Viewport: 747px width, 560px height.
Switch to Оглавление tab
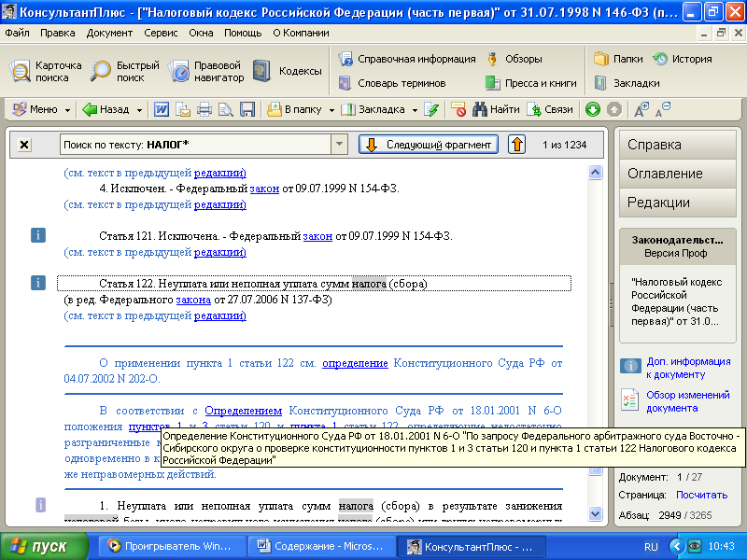pyautogui.click(x=678, y=174)
